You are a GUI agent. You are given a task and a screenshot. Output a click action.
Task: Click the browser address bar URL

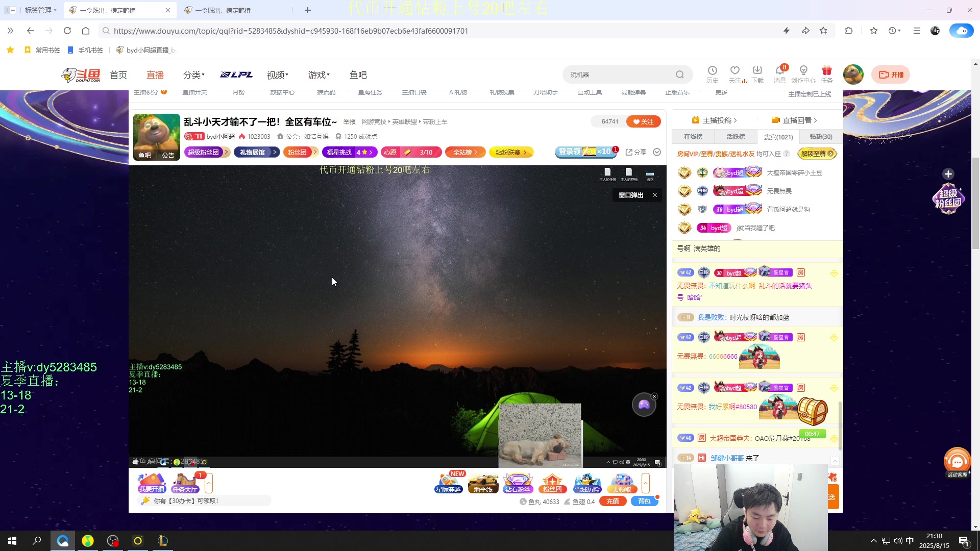point(291,31)
